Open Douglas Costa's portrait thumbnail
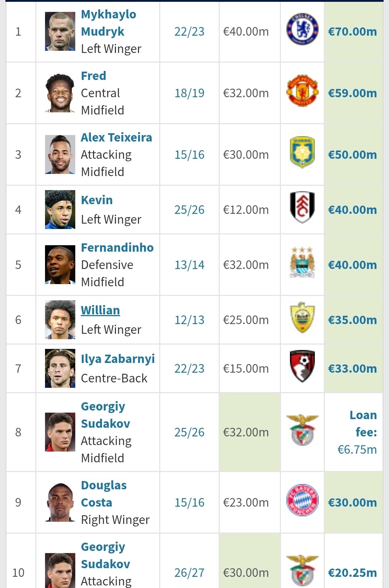 (x=60, y=502)
